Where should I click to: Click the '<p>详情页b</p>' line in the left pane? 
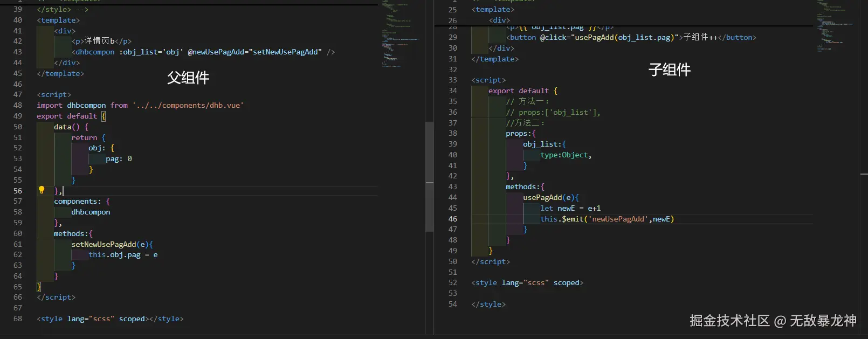coord(101,41)
